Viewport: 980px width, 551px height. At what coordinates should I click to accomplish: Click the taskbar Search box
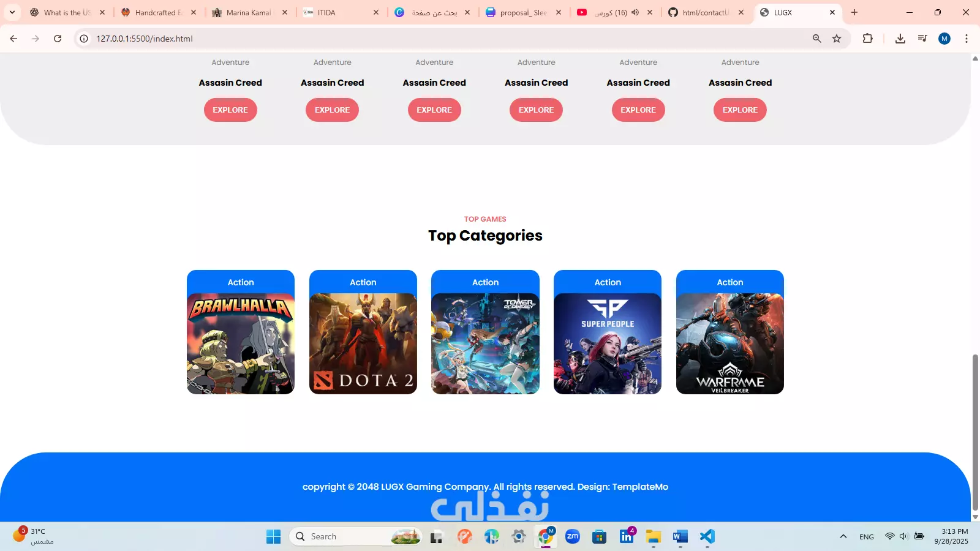tap(356, 537)
